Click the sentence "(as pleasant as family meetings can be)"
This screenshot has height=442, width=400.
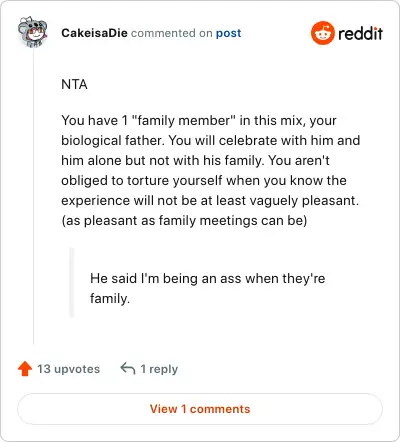[184, 221]
